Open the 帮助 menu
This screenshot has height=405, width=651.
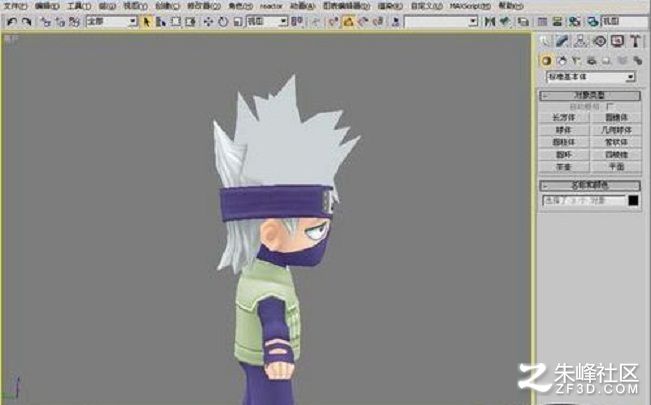pyautogui.click(x=511, y=6)
